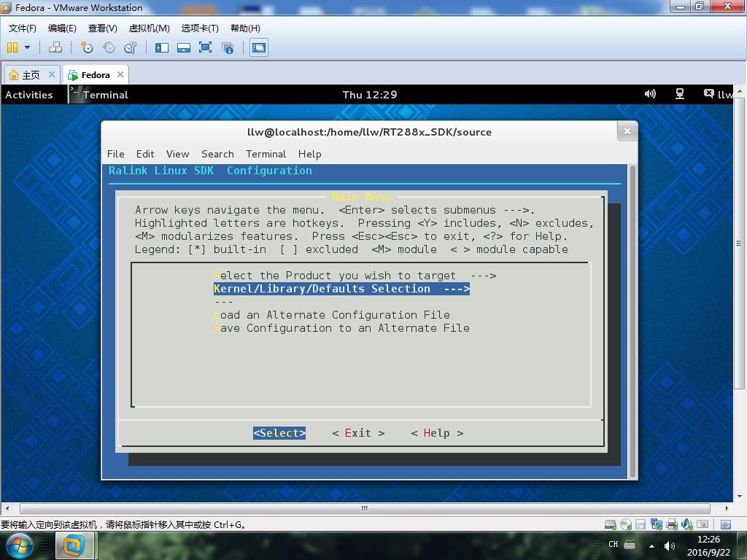This screenshot has height=560, width=747.
Task: Open the 虚拟机(M) menu
Action: tap(149, 28)
